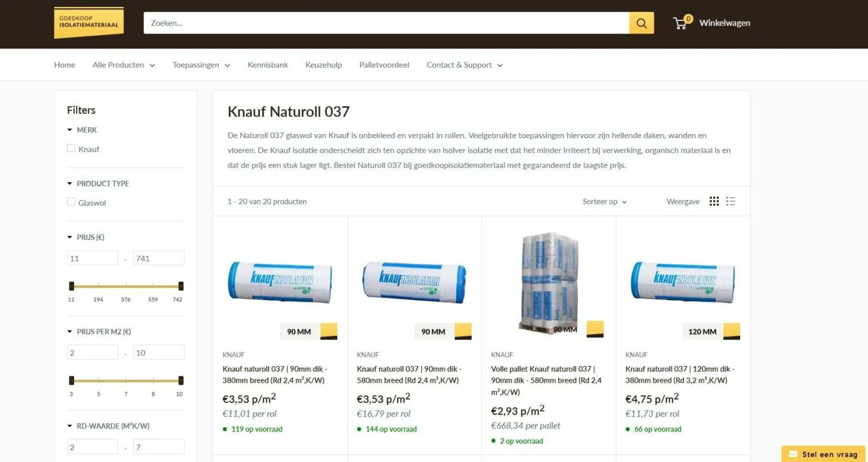Image resolution: width=868 pixels, height=462 pixels.
Task: Click the right handle of the Prijs slider
Action: click(x=181, y=286)
